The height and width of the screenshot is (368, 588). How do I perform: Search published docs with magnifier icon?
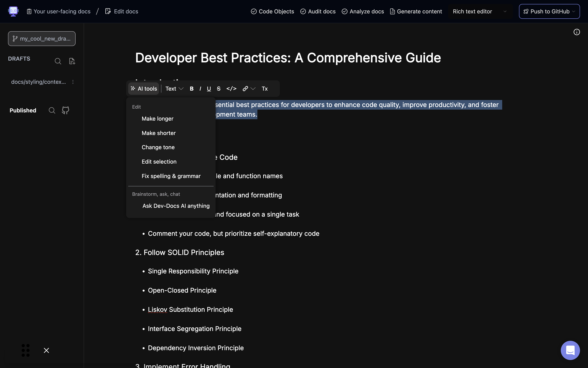point(52,110)
